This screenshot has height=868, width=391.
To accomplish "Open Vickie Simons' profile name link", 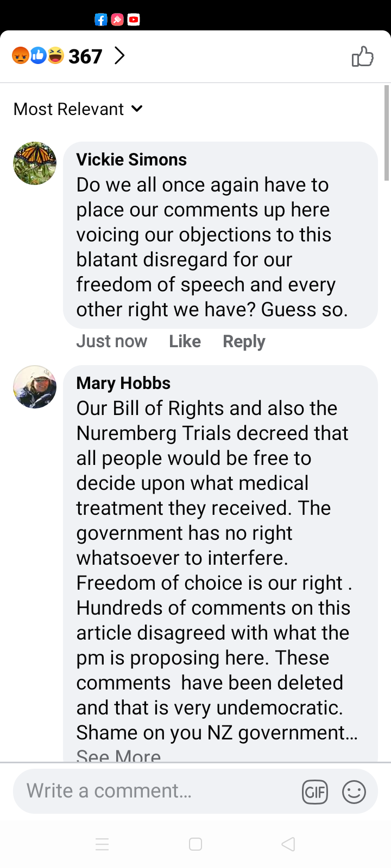I will point(131,159).
